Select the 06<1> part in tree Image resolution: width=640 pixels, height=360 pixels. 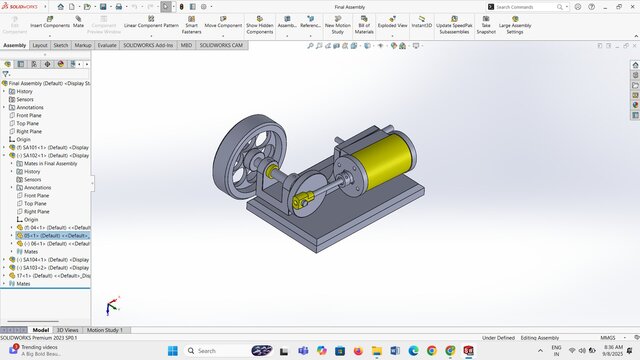coord(53,244)
